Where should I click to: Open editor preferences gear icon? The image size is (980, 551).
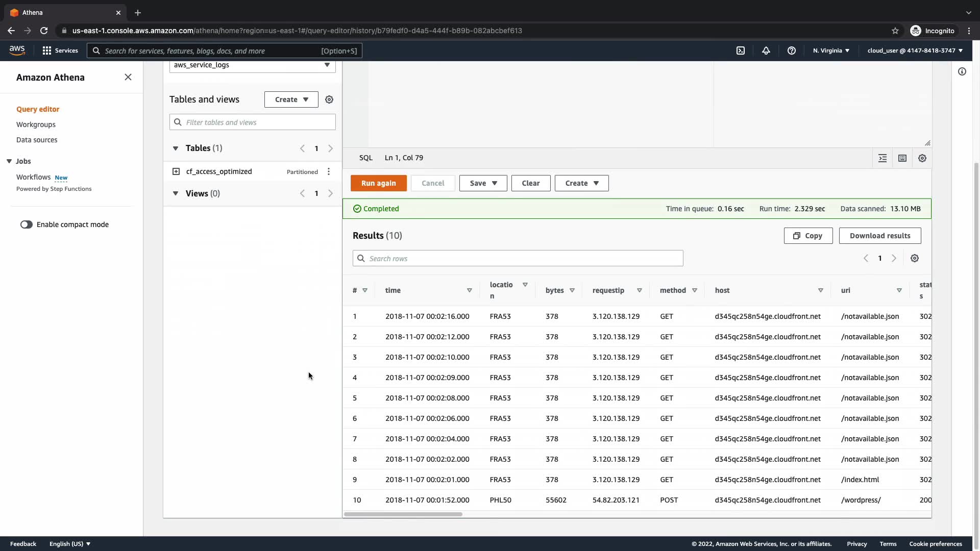922,158
